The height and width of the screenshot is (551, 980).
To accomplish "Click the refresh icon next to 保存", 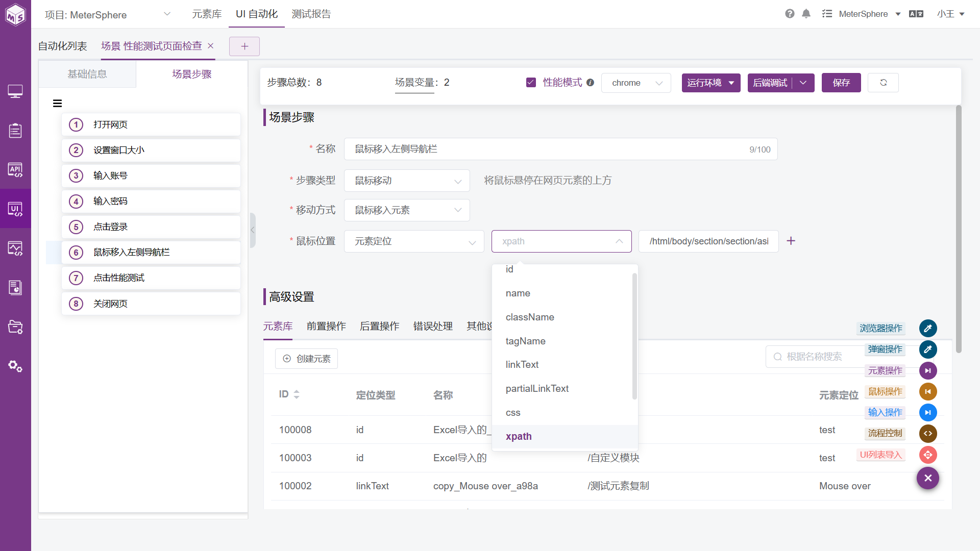I will [883, 83].
